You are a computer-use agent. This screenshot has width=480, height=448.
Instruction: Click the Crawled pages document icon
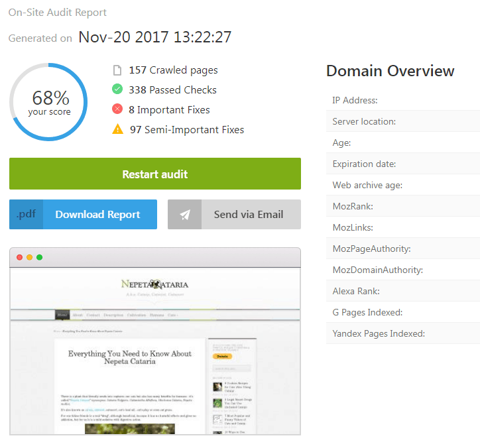click(x=117, y=70)
